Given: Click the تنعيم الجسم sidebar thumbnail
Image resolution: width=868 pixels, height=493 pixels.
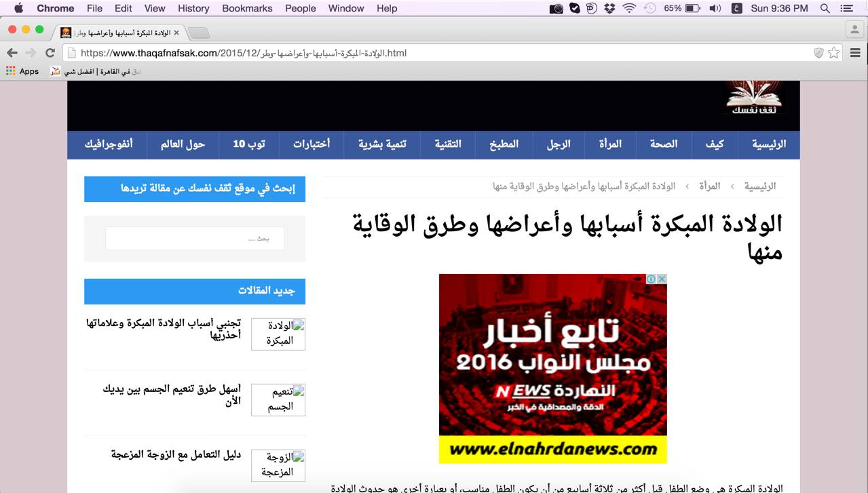Looking at the screenshot, I should coord(278,400).
